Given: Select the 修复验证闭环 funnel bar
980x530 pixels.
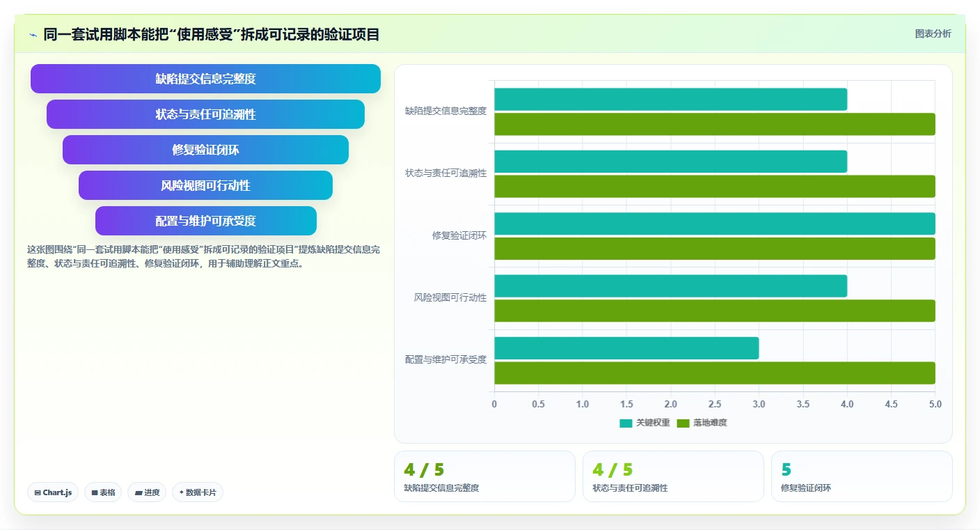Looking at the screenshot, I should (x=205, y=150).
